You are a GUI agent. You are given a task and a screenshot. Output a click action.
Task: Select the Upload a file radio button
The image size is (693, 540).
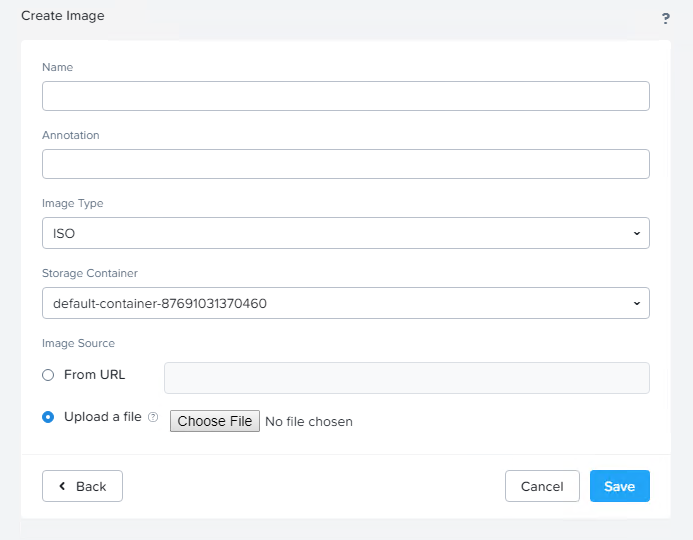click(48, 417)
